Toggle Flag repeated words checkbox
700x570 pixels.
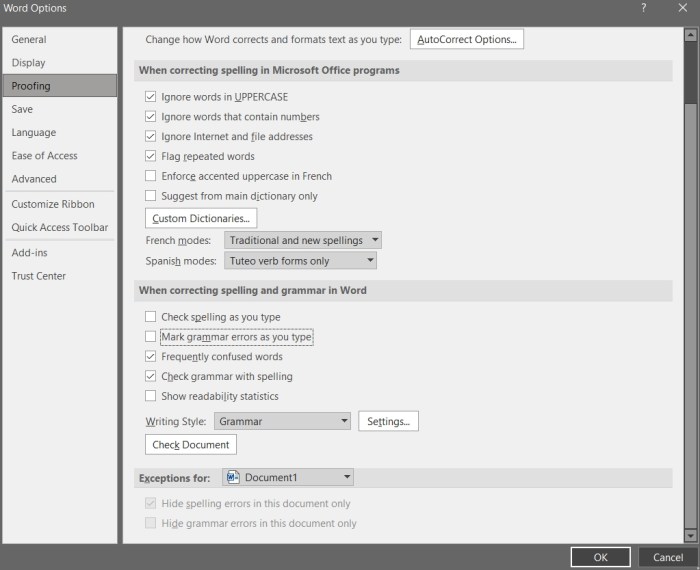click(x=150, y=156)
